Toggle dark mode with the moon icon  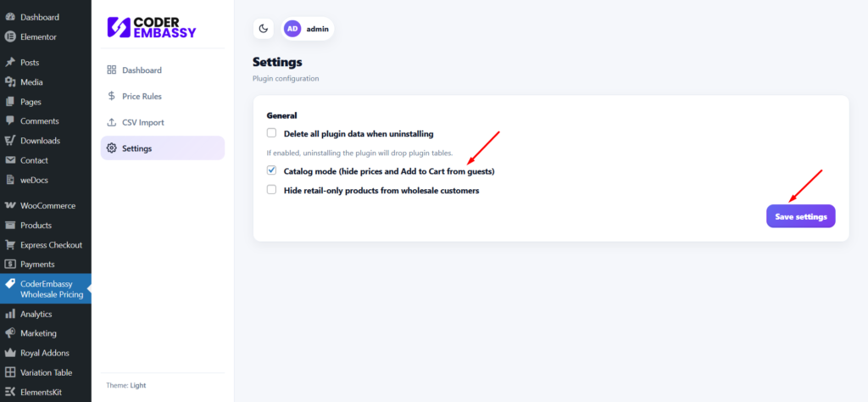coord(264,28)
